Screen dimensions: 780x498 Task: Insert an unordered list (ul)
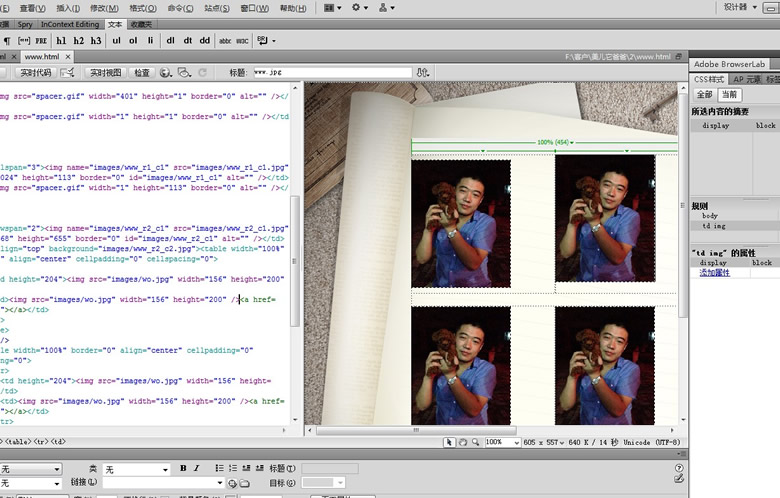point(117,41)
